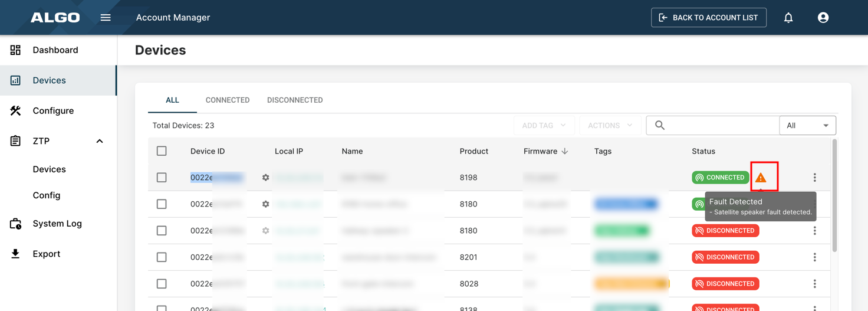Viewport: 868px width, 311px height.
Task: Click Back to Account List button
Action: point(709,18)
